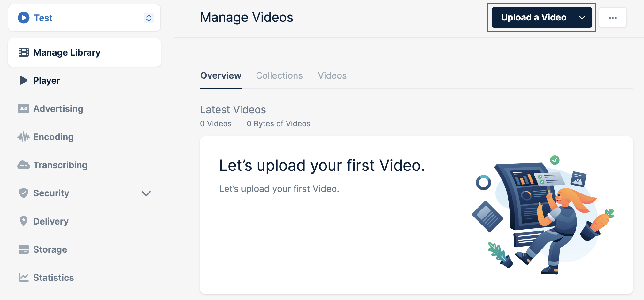644x300 pixels.
Task: Switch to the Collections tab
Action: click(279, 75)
